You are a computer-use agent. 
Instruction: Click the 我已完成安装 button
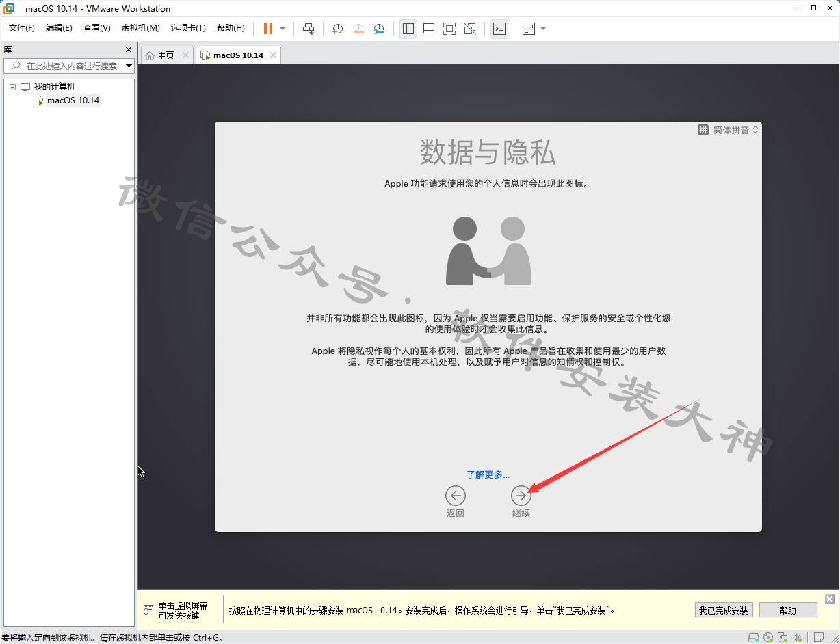pos(724,611)
